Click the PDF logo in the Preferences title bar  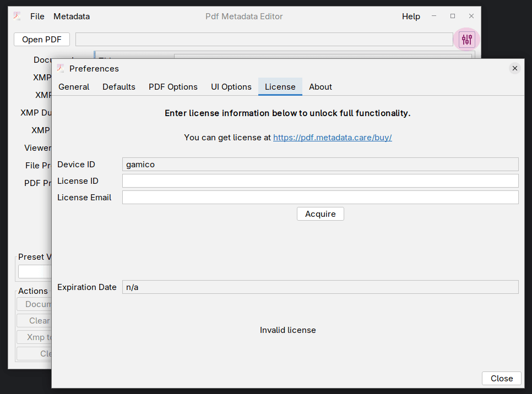tap(61, 68)
